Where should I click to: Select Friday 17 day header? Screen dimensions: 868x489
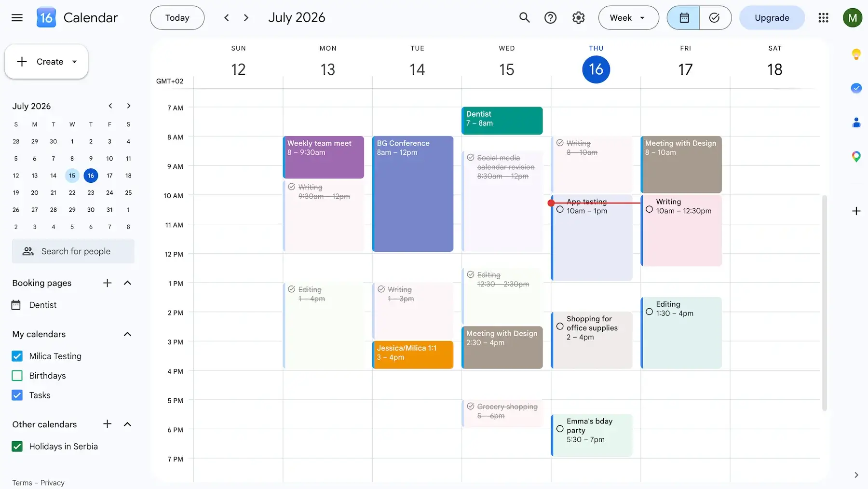pos(685,69)
